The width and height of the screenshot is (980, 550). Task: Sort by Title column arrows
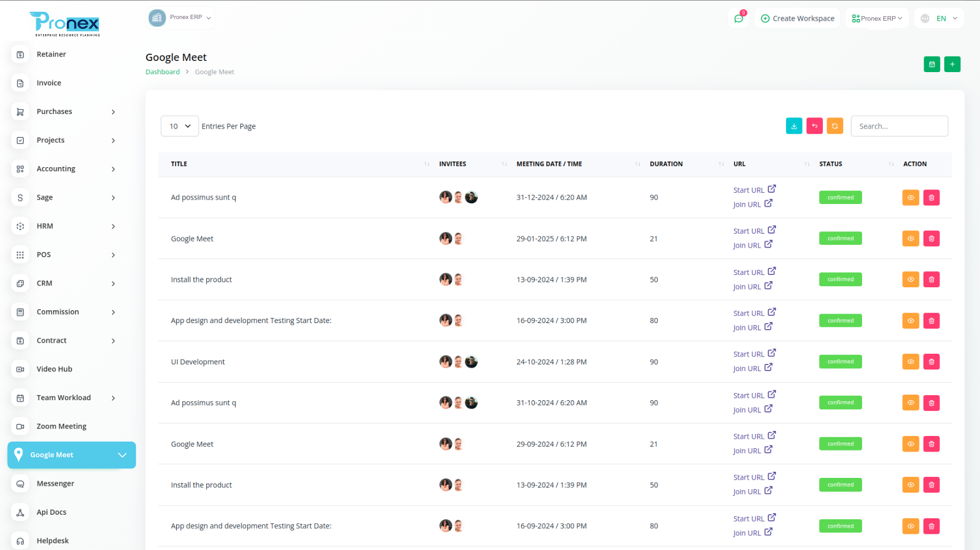427,164
